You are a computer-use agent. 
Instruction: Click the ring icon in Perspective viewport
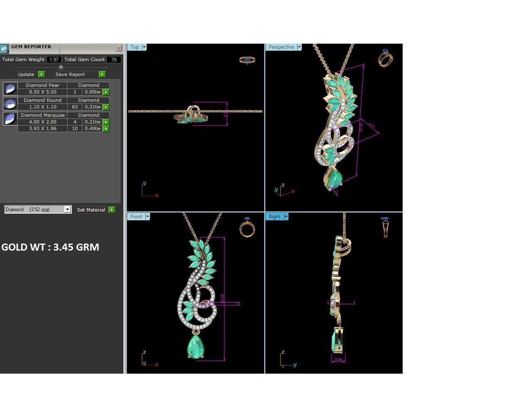386,58
